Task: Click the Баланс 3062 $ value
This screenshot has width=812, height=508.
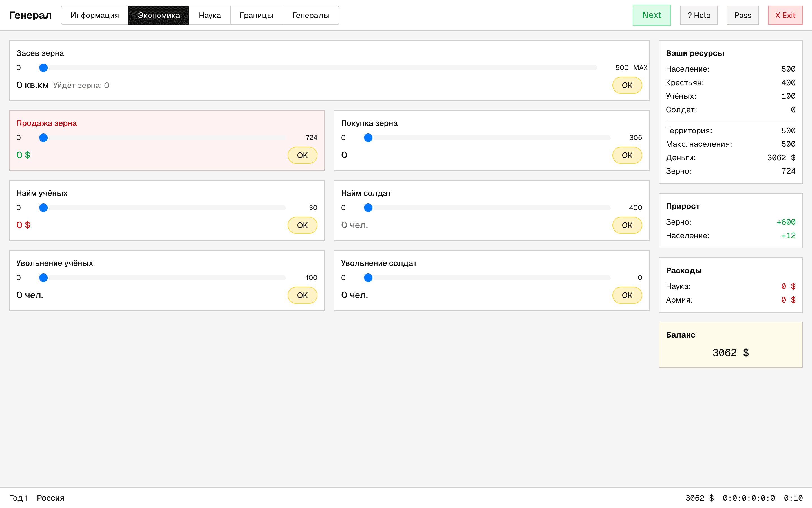Action: pyautogui.click(x=731, y=353)
